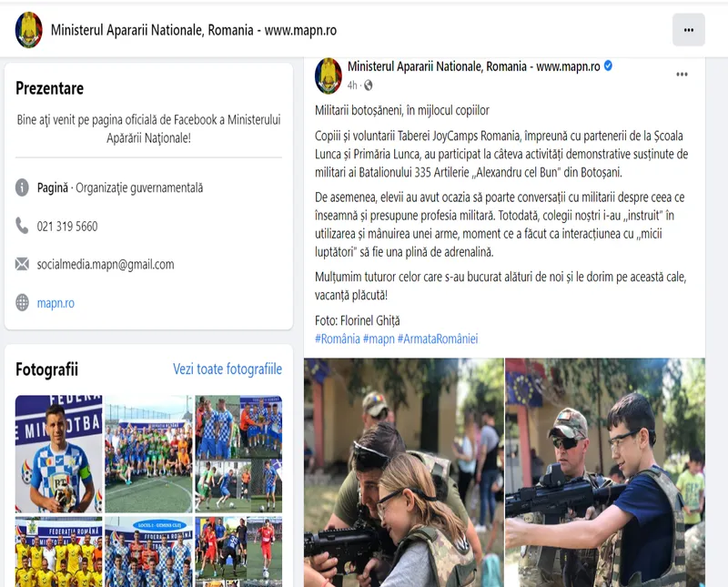Open post photo of boy with soldier
728x587 pixels.
[605, 472]
